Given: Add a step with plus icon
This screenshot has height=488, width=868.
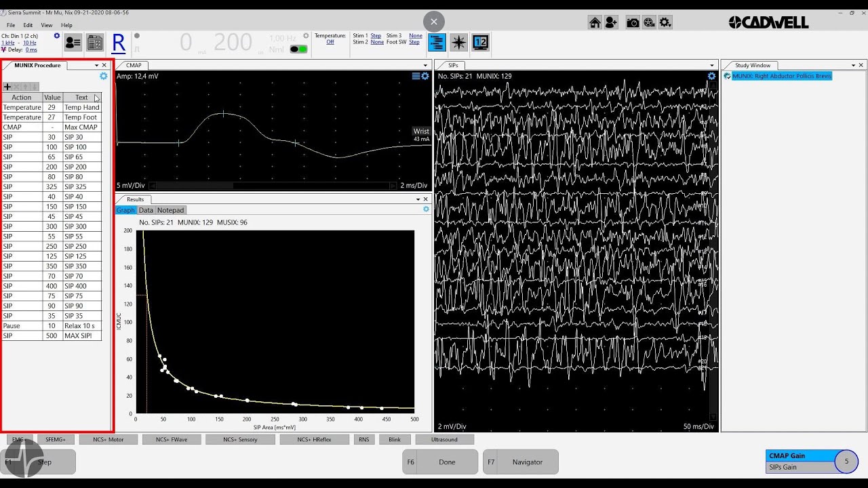Looking at the screenshot, I should [7, 87].
